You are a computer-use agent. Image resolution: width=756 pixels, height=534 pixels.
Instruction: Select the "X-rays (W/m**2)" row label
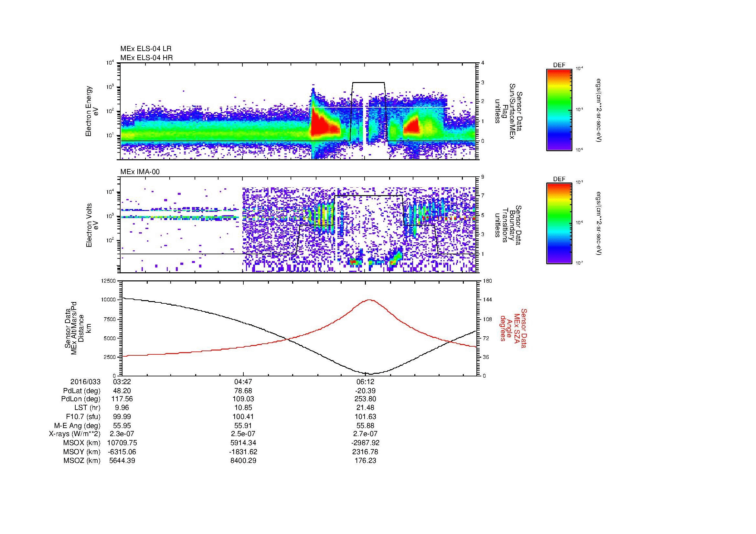point(74,434)
